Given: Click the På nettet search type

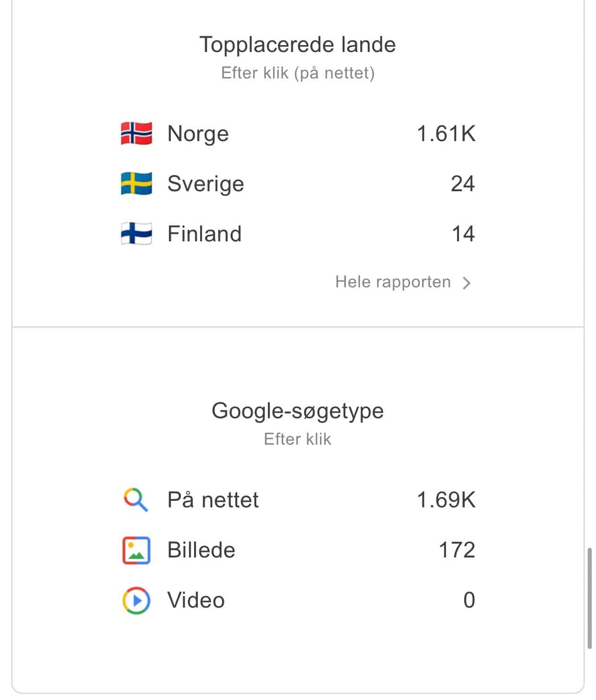Looking at the screenshot, I should point(213,500).
